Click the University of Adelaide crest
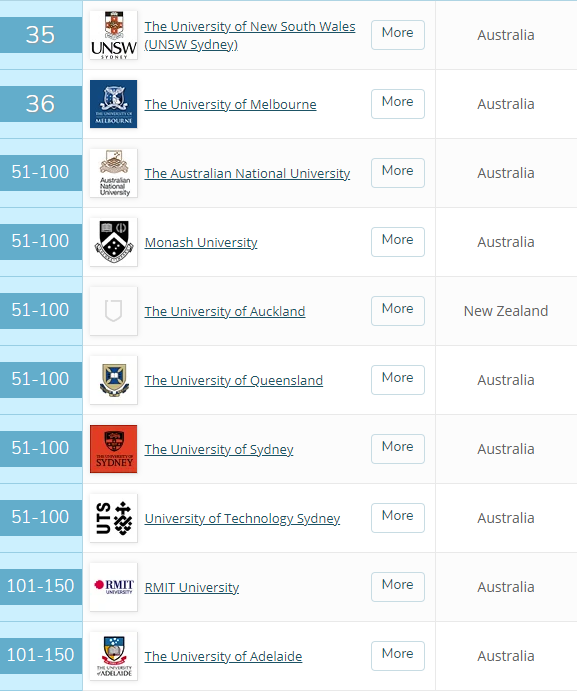The image size is (577, 691). point(113,656)
